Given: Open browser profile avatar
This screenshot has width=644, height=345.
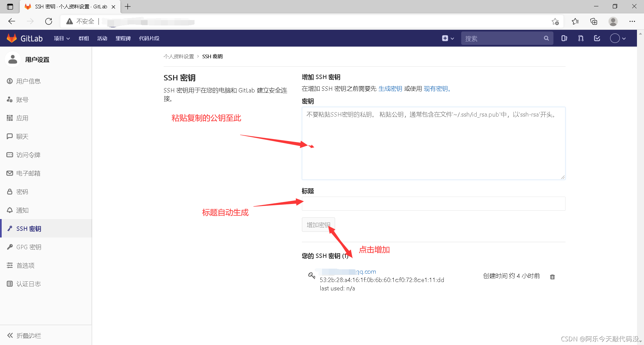Looking at the screenshot, I should point(613,21).
